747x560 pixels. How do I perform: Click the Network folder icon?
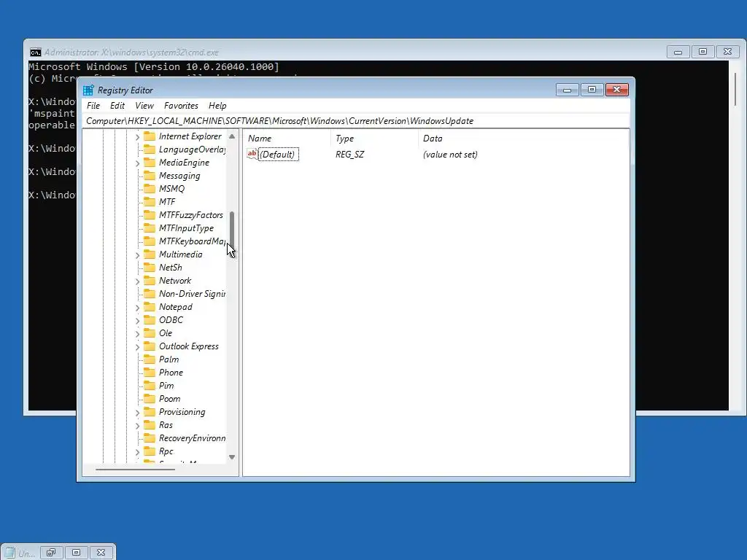(150, 281)
